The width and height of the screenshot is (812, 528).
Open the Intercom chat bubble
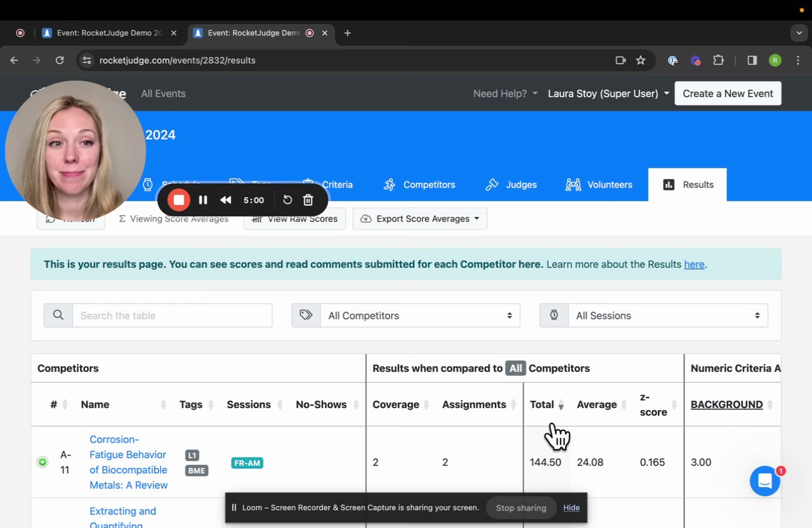pyautogui.click(x=765, y=481)
